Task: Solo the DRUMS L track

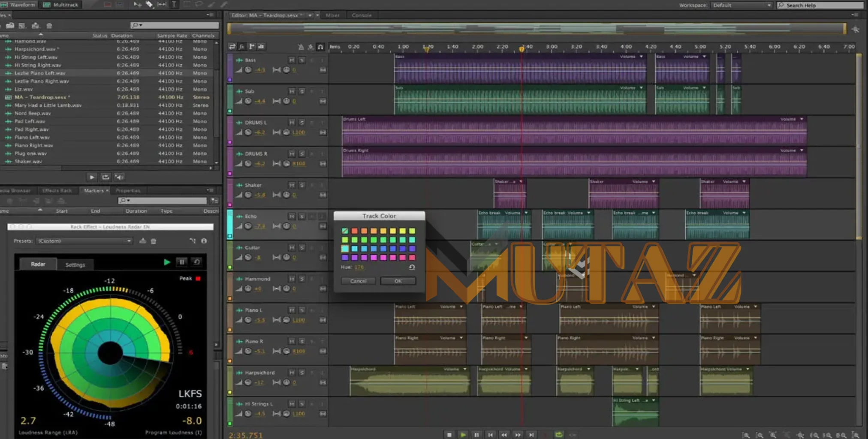Action: click(302, 123)
